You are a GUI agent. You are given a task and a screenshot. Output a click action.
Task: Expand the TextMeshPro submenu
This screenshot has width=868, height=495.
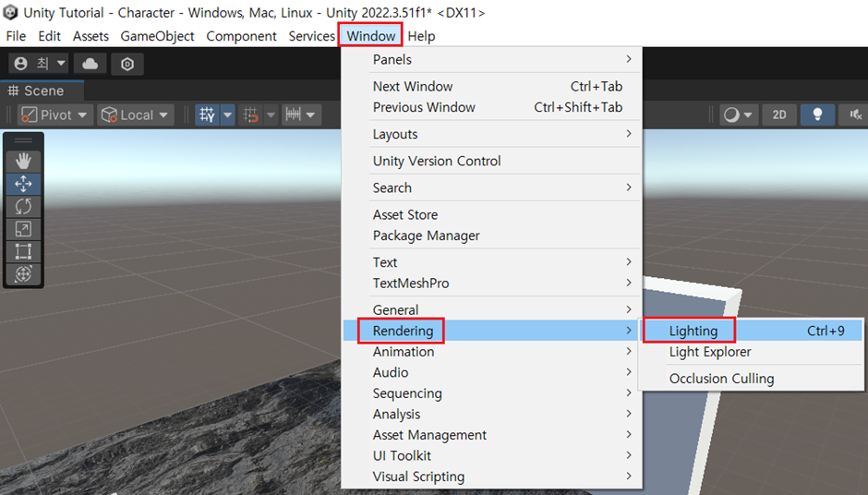click(x=491, y=284)
